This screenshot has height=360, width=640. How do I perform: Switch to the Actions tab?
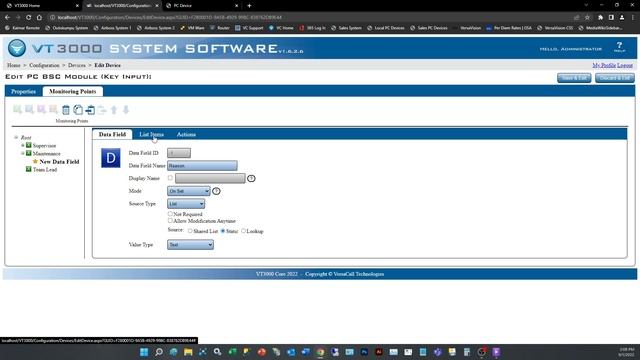(186, 134)
